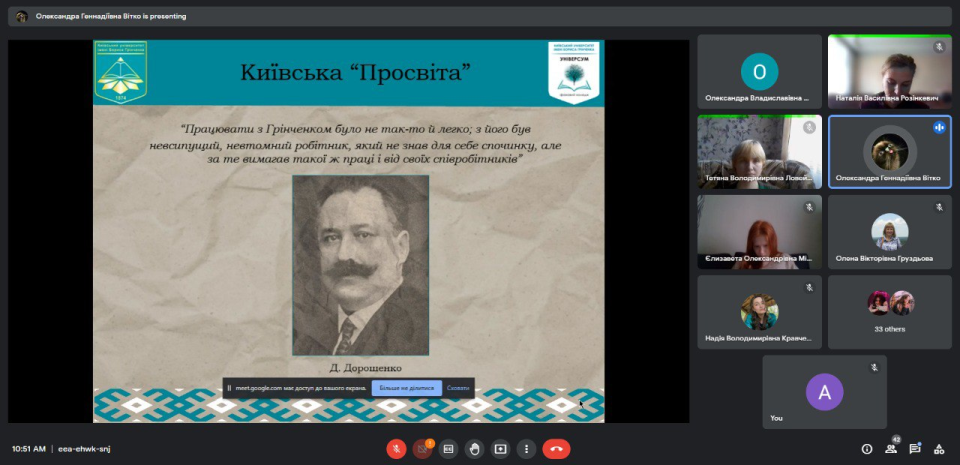Click the presenter's highlighted speaking tile
The width and height of the screenshot is (960, 465).
pyautogui.click(x=890, y=151)
